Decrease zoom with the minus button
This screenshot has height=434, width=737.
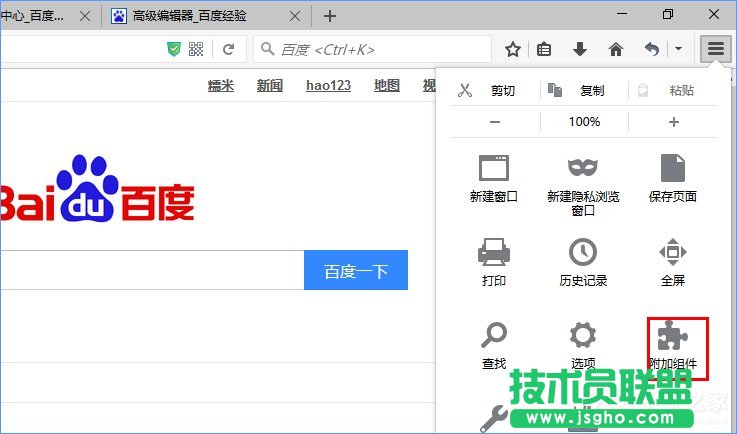pyautogui.click(x=494, y=122)
